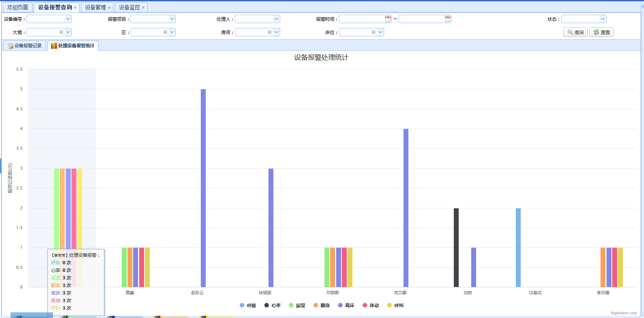
Task: Click the 重置 reset button
Action: pos(601,33)
